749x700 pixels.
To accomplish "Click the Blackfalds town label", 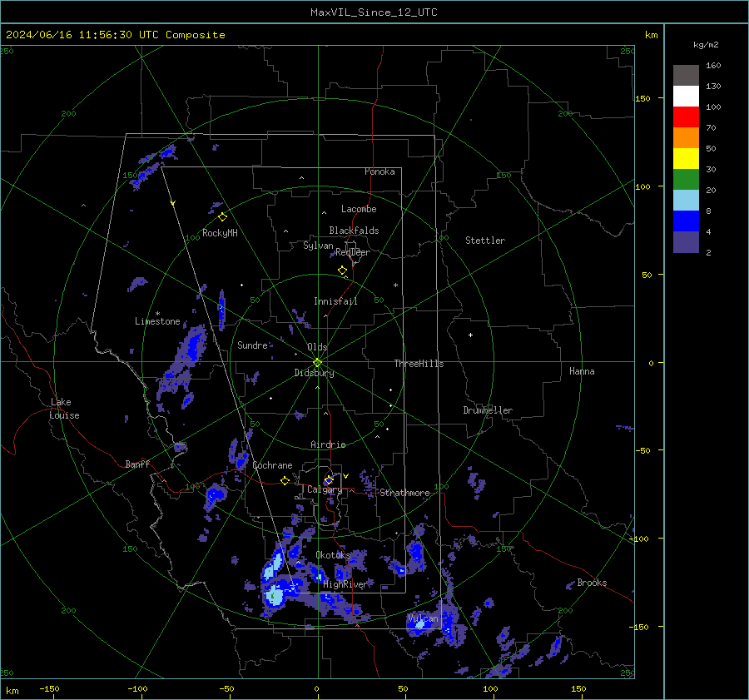I will (354, 231).
